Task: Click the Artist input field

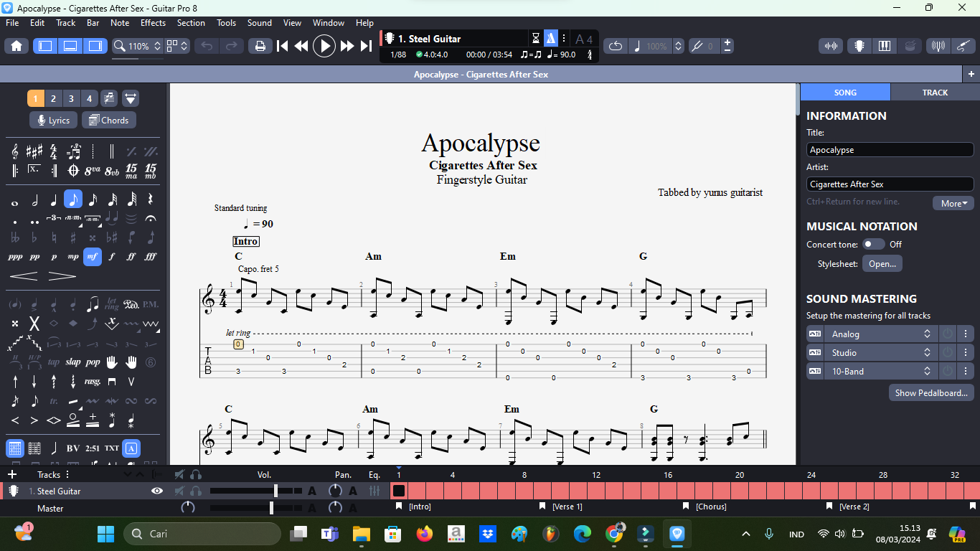Action: point(890,184)
